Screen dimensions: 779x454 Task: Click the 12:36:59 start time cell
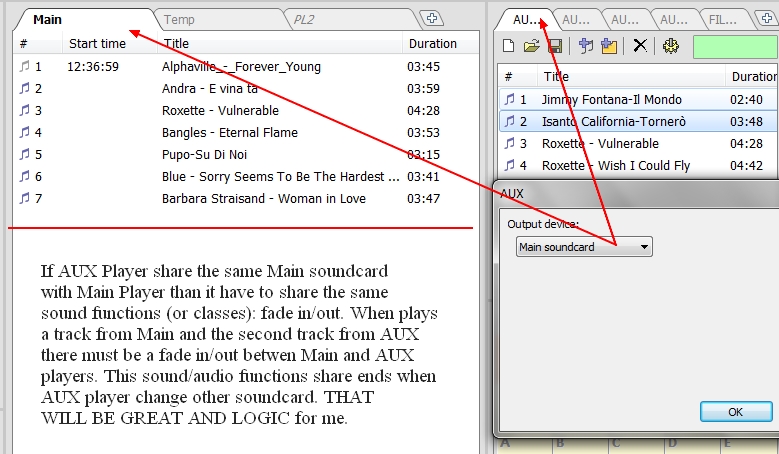click(93, 67)
